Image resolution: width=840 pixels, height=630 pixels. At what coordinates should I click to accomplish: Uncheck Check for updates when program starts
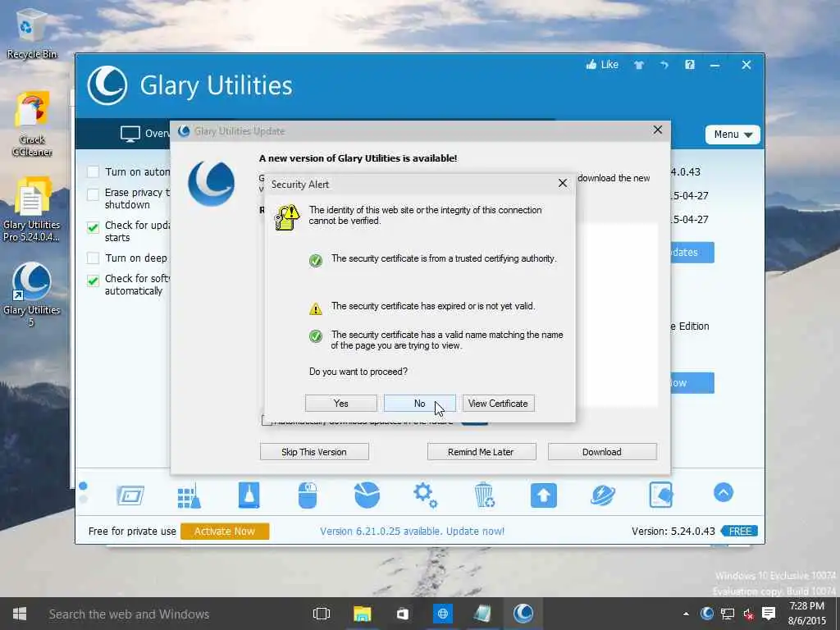pos(94,227)
